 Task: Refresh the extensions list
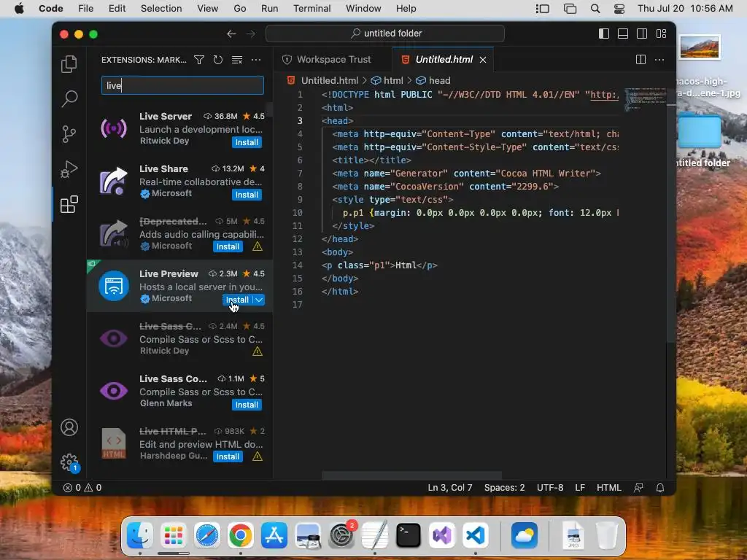(217, 60)
